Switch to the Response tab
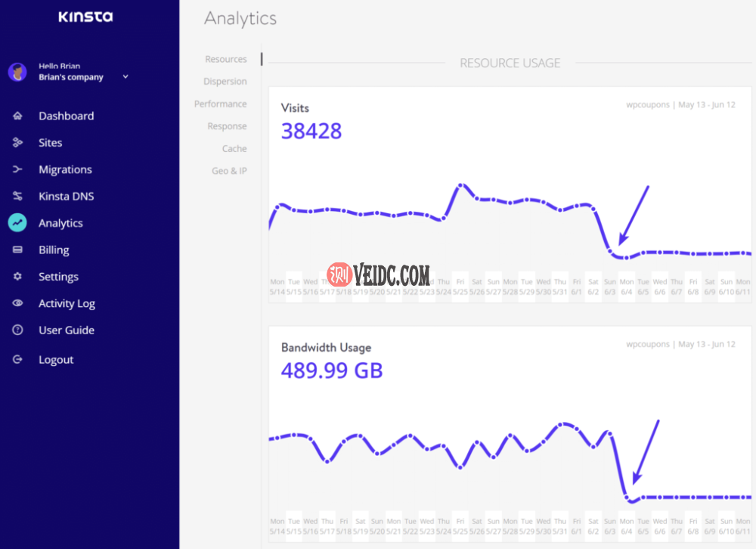Image resolution: width=756 pixels, height=549 pixels. (227, 126)
